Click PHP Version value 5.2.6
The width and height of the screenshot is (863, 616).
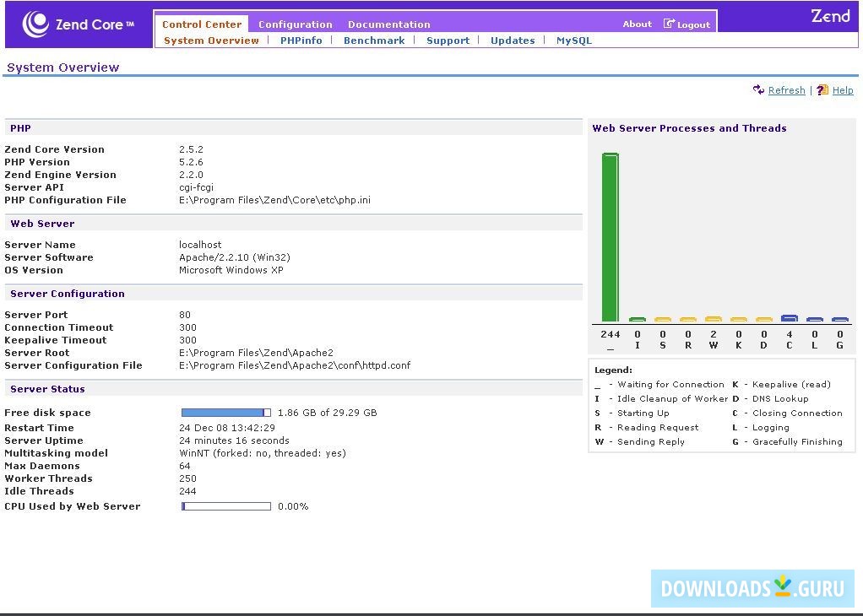click(191, 162)
